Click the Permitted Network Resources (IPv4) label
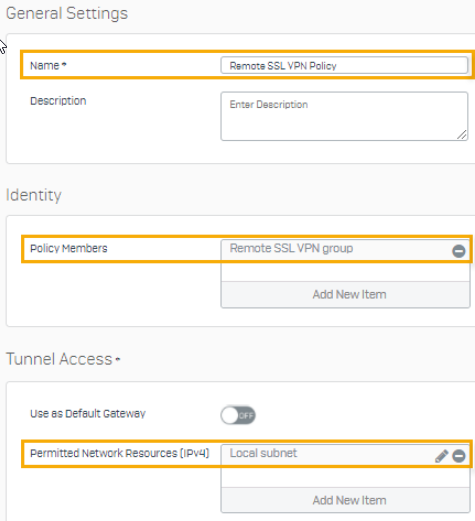The height and width of the screenshot is (521, 475). coord(120,453)
